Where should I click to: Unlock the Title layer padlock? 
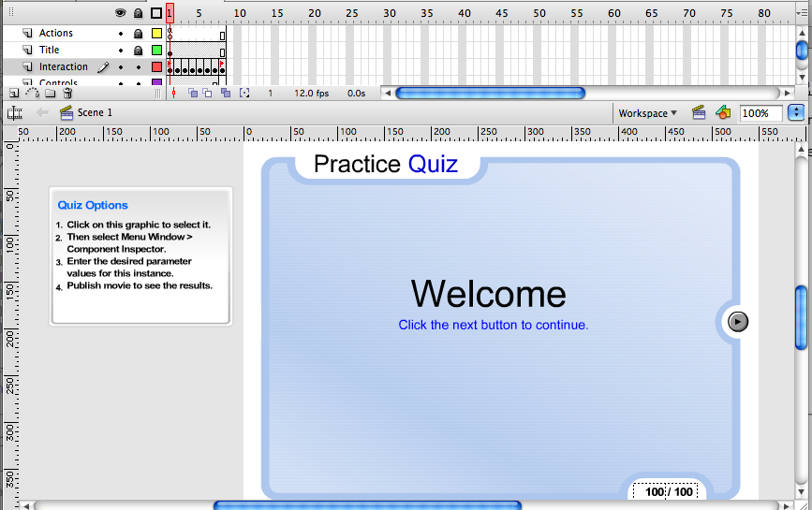[x=138, y=51]
